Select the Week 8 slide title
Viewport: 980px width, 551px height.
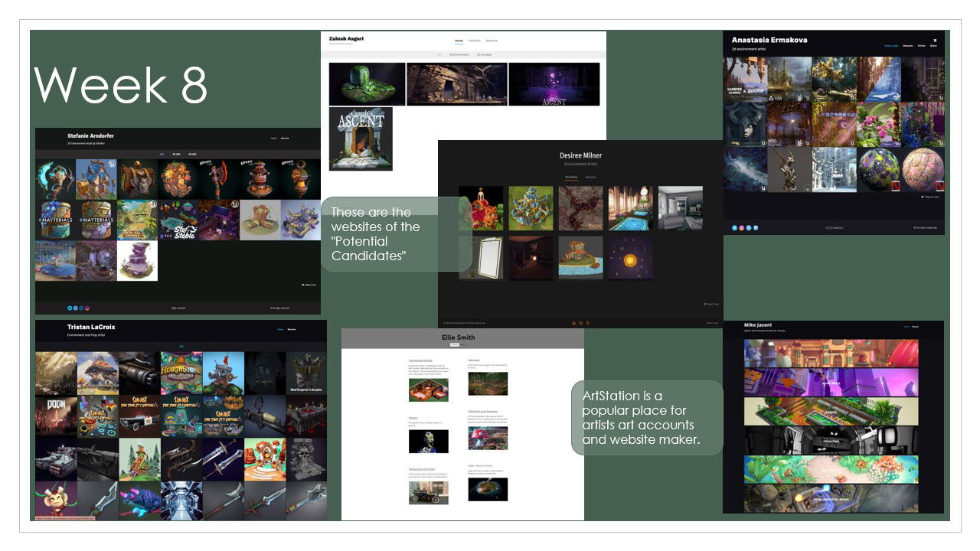pyautogui.click(x=121, y=85)
